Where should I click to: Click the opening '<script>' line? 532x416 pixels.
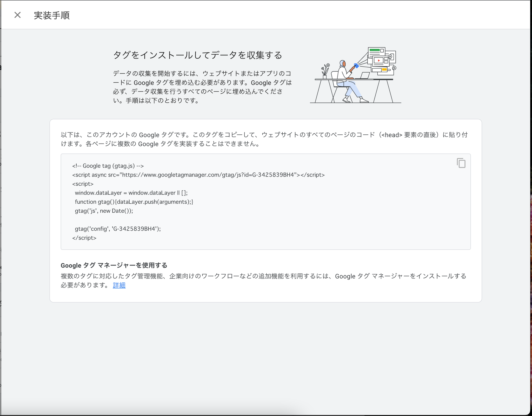[x=83, y=184]
